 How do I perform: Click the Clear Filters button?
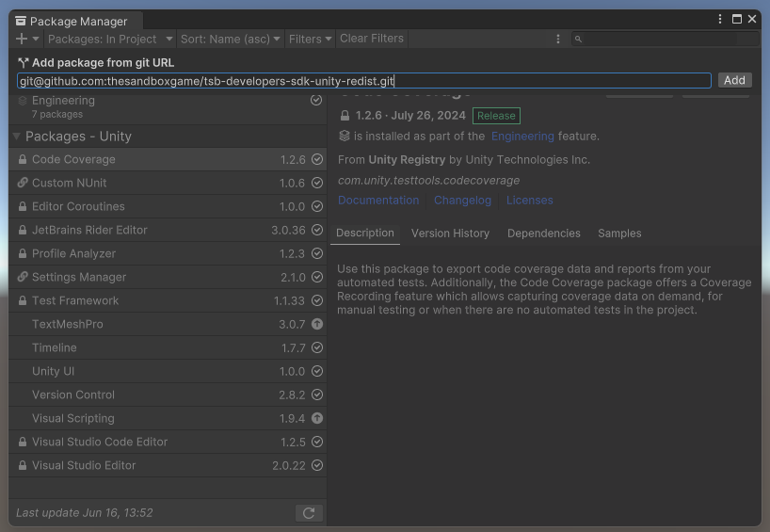pos(372,39)
